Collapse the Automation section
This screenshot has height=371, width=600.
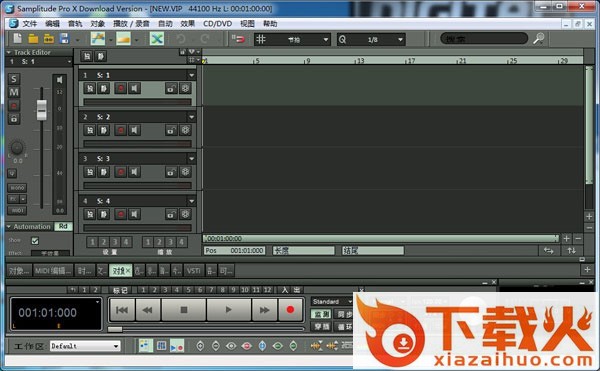pyautogui.click(x=9, y=227)
